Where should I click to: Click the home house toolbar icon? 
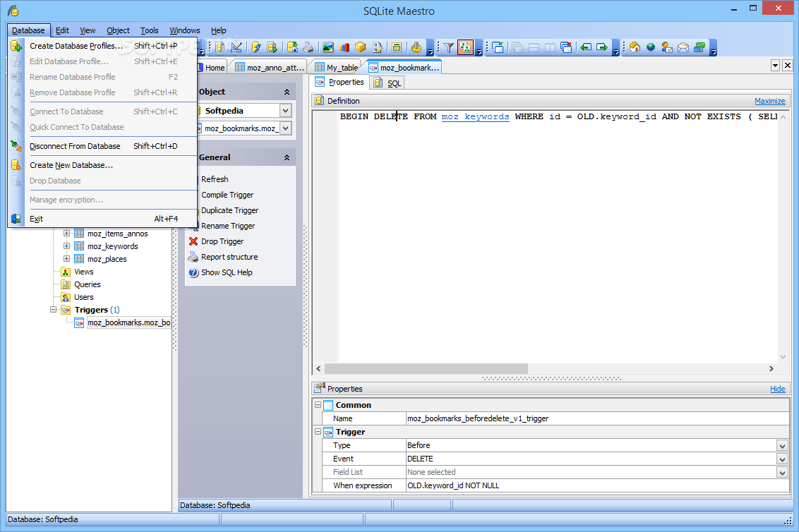point(635,47)
